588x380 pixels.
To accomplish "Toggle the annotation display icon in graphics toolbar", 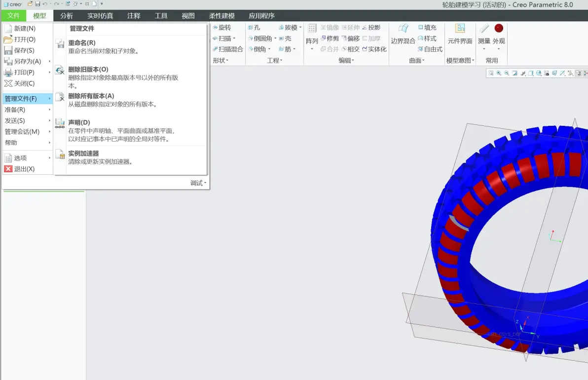I will [x=579, y=73].
